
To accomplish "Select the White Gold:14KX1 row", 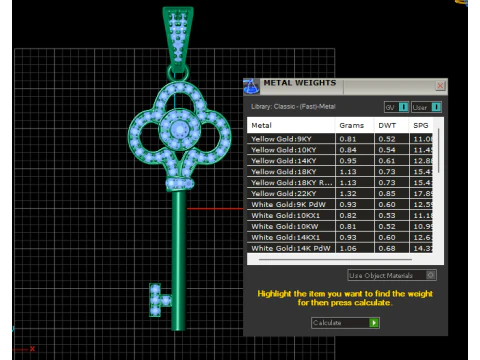I will (x=340, y=238).
